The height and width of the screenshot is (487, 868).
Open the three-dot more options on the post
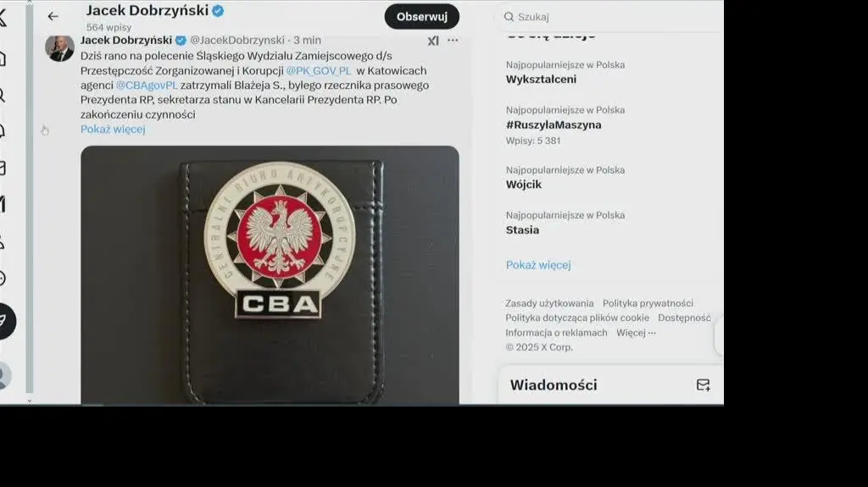pos(453,41)
